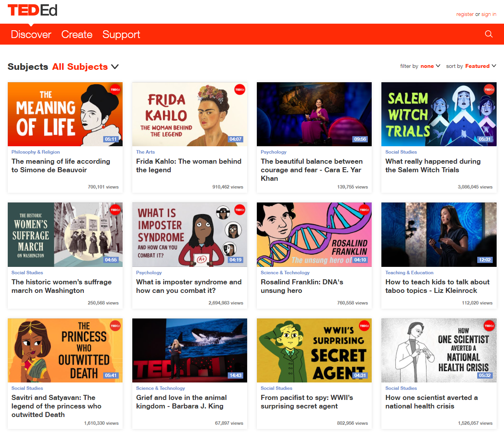This screenshot has height=436, width=504.
Task: Open the Salem Witch Trials thumbnail
Action: (439, 114)
